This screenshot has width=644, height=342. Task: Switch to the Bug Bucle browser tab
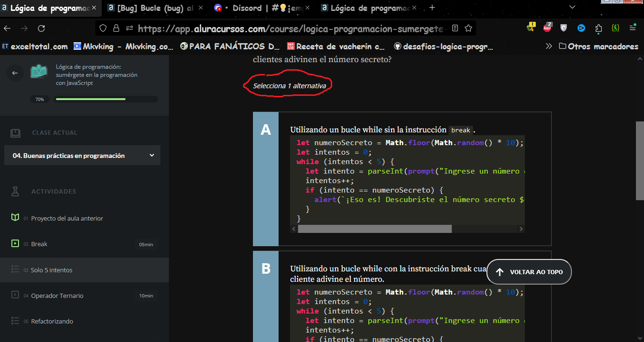coord(154,8)
